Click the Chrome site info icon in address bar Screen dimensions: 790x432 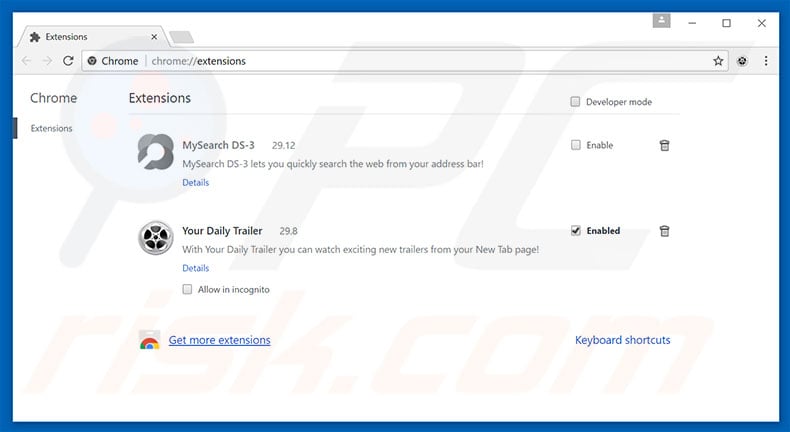point(92,61)
